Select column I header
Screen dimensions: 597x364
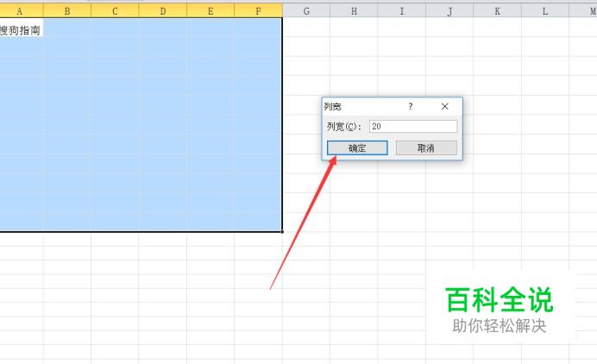[x=402, y=11]
